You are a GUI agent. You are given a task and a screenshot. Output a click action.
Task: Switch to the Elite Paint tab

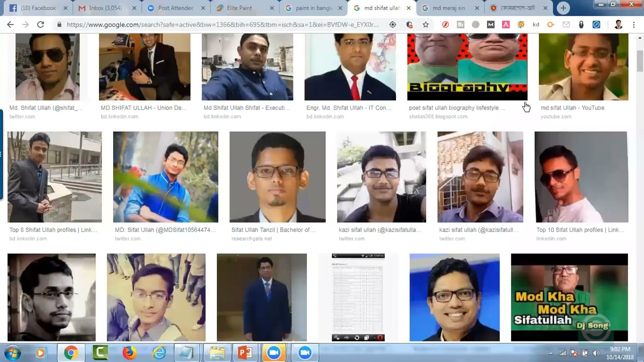[242, 8]
